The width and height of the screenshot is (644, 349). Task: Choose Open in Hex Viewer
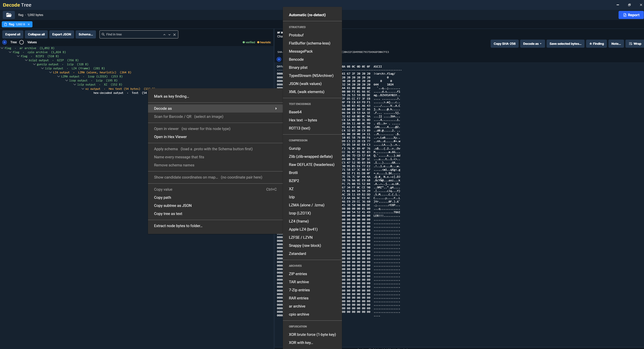(x=215, y=137)
